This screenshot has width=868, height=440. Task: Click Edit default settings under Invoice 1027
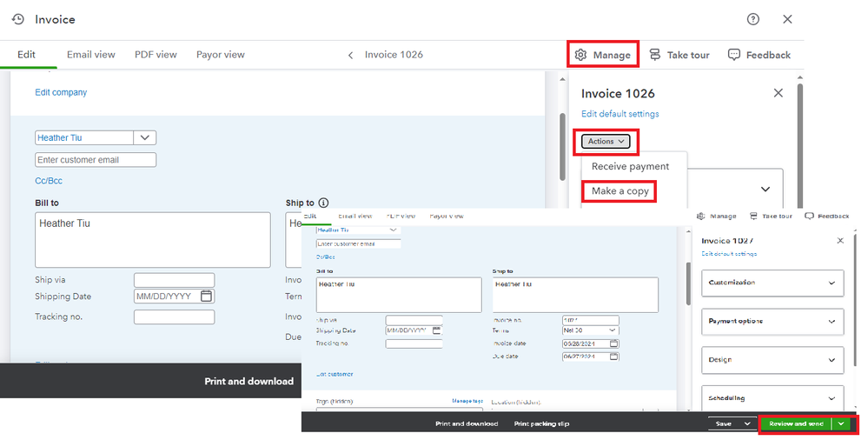coord(729,254)
